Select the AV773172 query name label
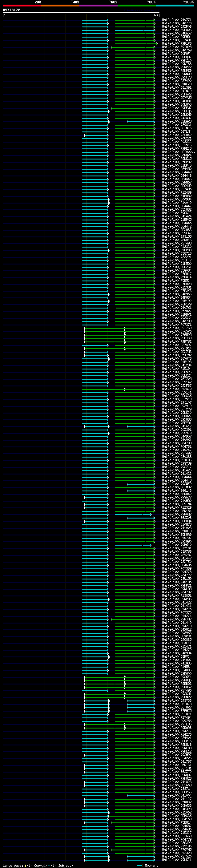 point(11,10)
